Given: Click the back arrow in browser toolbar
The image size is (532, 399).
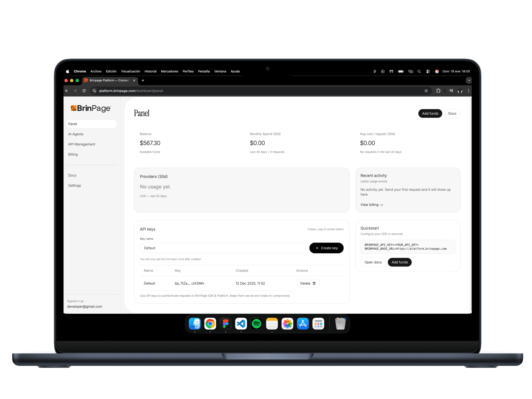Looking at the screenshot, I should [67, 91].
